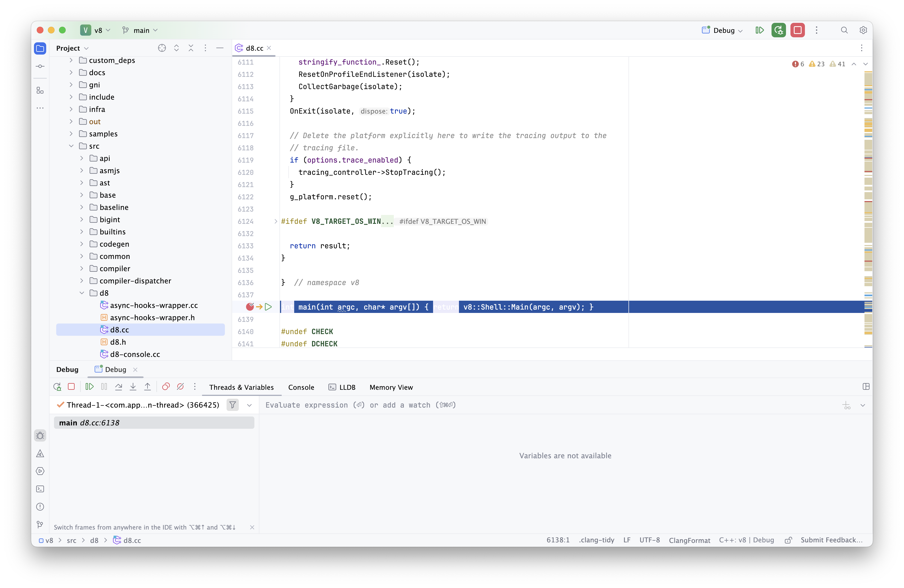Click View Breakpoints icon
Image resolution: width=904 pixels, height=588 pixels.
pyautogui.click(x=166, y=387)
